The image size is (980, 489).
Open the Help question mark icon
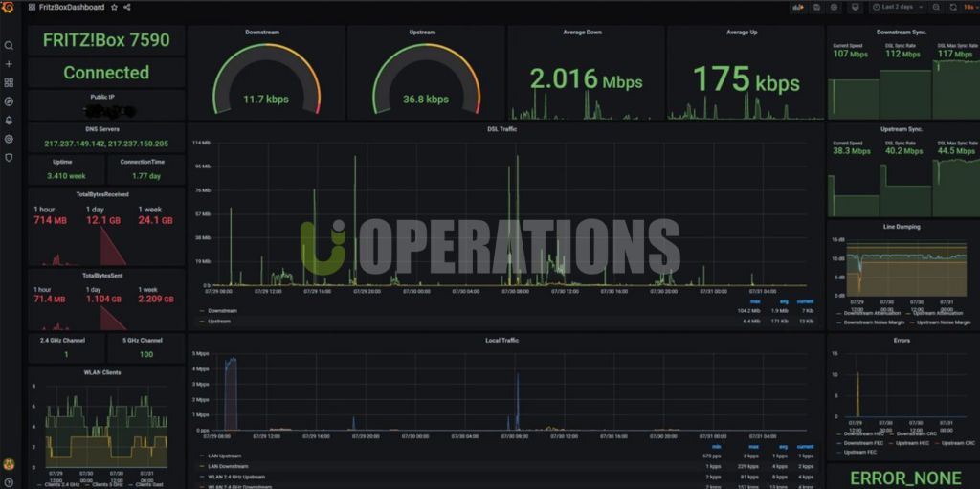9,481
